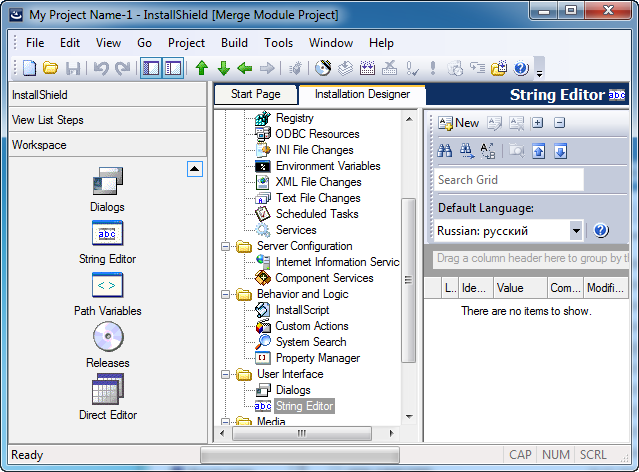Screen dimensions: 639x472
Task: Click the New string button
Action: (458, 123)
